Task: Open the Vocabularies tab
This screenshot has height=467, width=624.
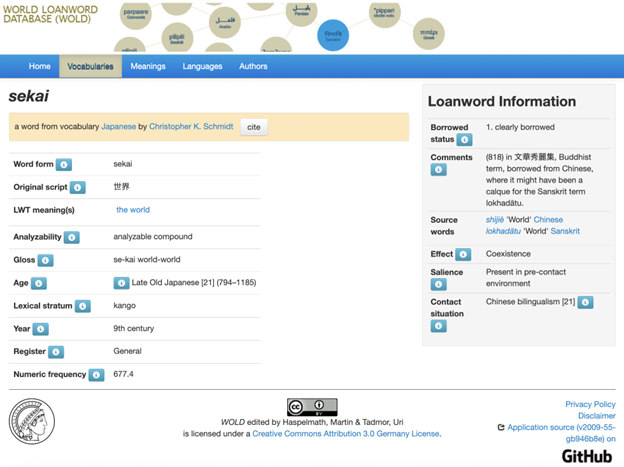Action: tap(90, 66)
